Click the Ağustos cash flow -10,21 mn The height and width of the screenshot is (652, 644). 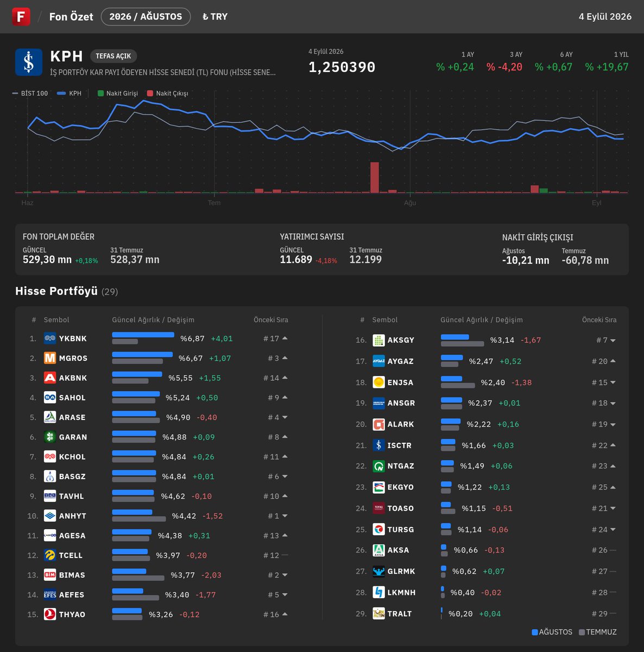point(526,260)
